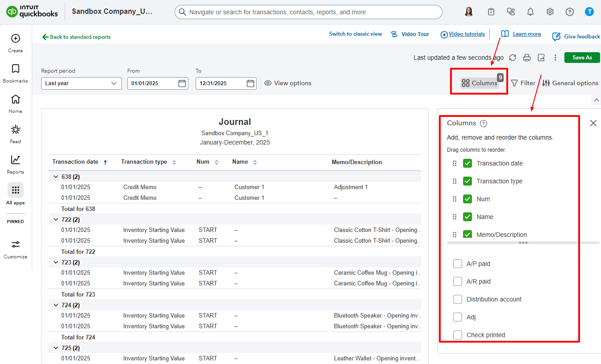Collapse the 723 transaction group
The width and height of the screenshot is (601, 364).
56,263
